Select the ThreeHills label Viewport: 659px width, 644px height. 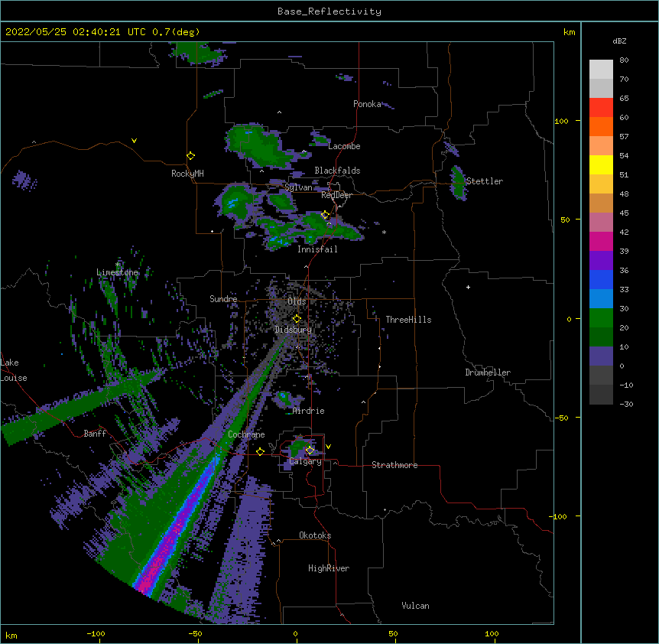(x=408, y=320)
